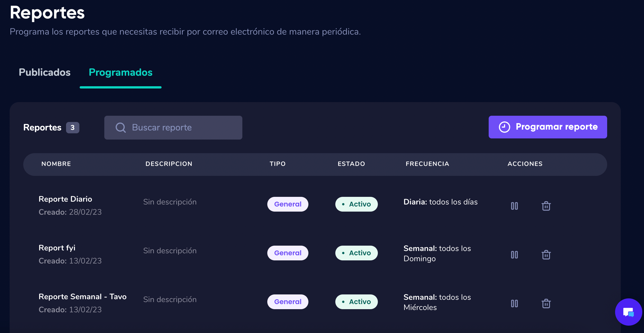
Task: Click the General badge on Report fyi row
Action: pyautogui.click(x=288, y=253)
